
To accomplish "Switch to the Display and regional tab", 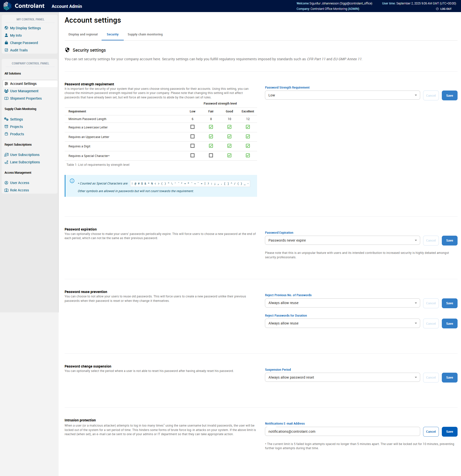I will [x=83, y=34].
